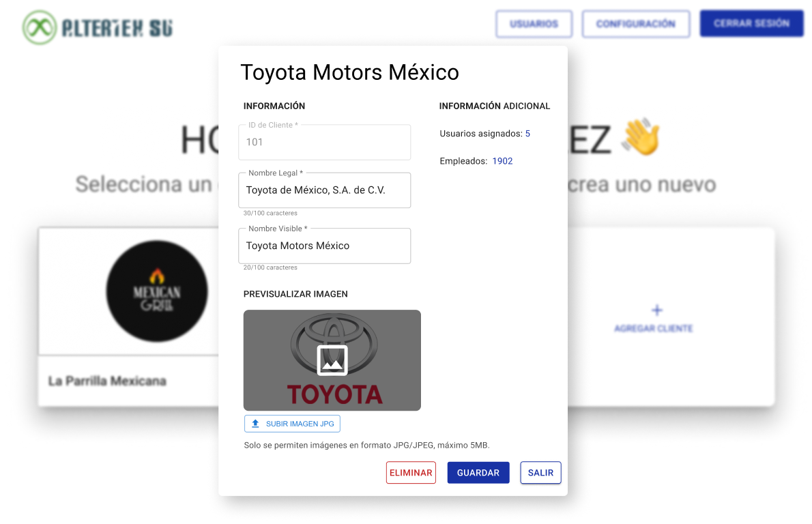The image size is (812, 524).
Task: Click the image placeholder icon on the Toyota preview
Action: (332, 360)
